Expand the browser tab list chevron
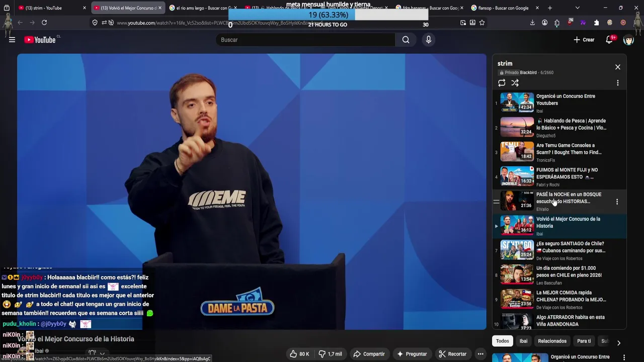Image resolution: width=644 pixels, height=362 pixels. pyautogui.click(x=577, y=8)
